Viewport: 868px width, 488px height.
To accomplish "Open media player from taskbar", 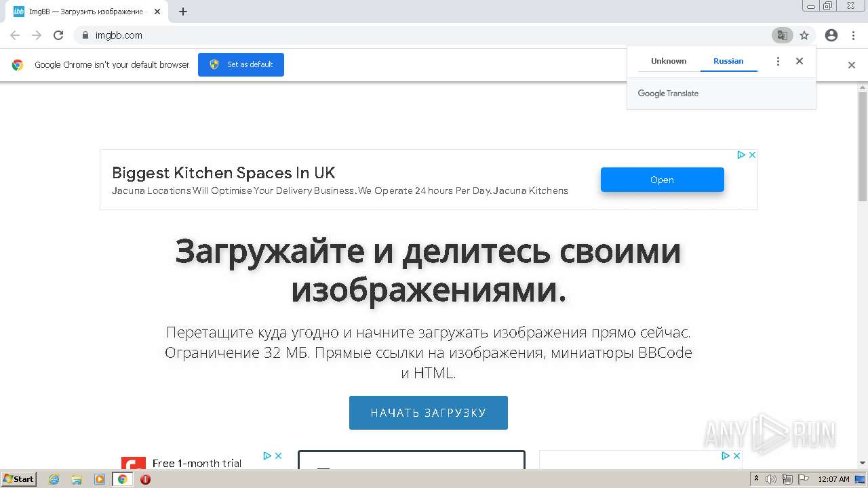I will click(x=100, y=479).
